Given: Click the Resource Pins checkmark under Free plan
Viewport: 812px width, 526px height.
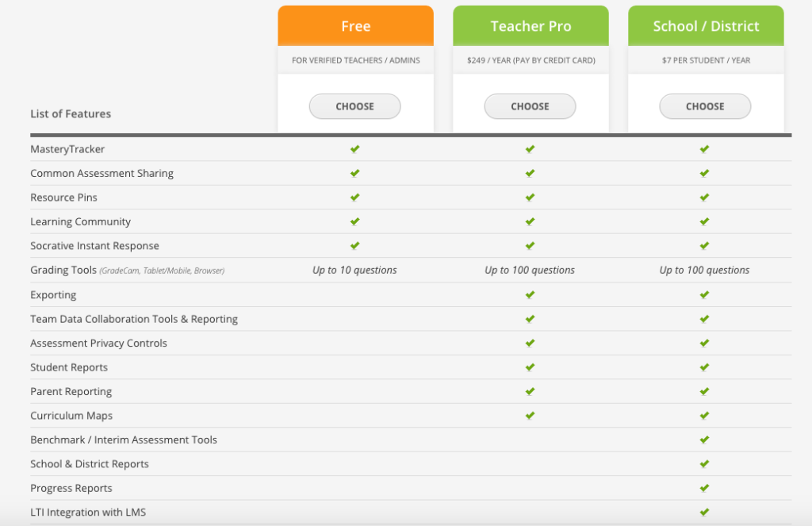Looking at the screenshot, I should coord(354,197).
